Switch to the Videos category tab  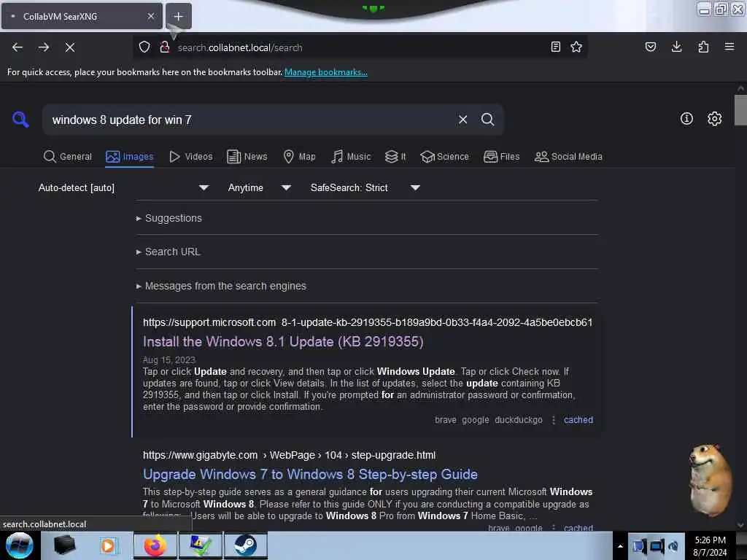click(x=191, y=157)
